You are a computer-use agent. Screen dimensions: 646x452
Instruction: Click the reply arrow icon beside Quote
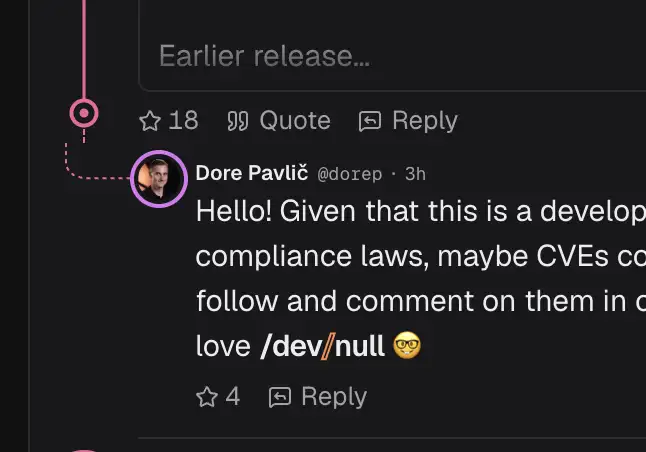tap(370, 121)
